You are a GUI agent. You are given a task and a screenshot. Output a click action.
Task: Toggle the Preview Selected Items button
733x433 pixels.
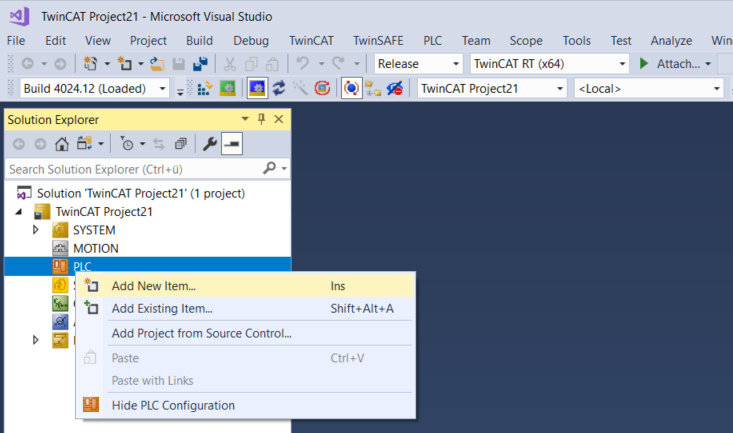pos(232,144)
